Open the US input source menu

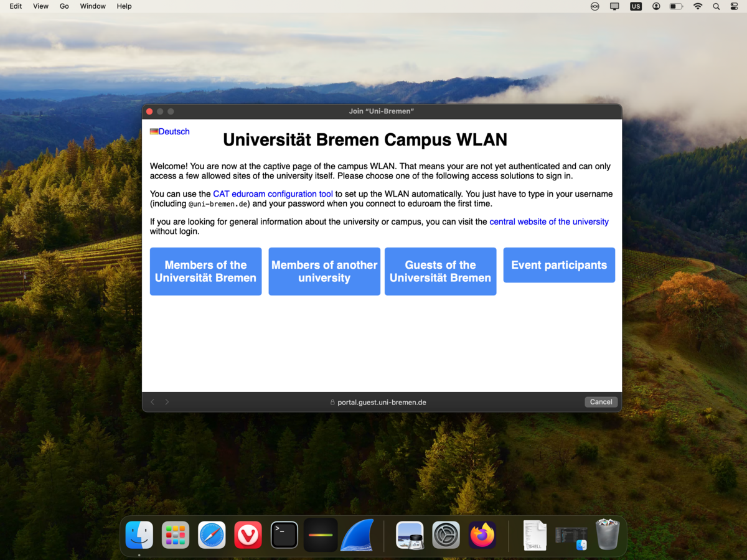point(636,6)
